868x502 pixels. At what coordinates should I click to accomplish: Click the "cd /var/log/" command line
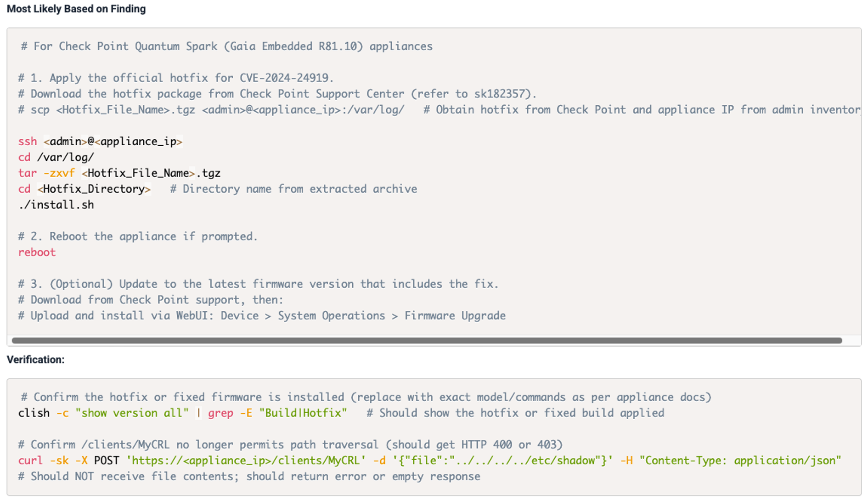pos(56,157)
